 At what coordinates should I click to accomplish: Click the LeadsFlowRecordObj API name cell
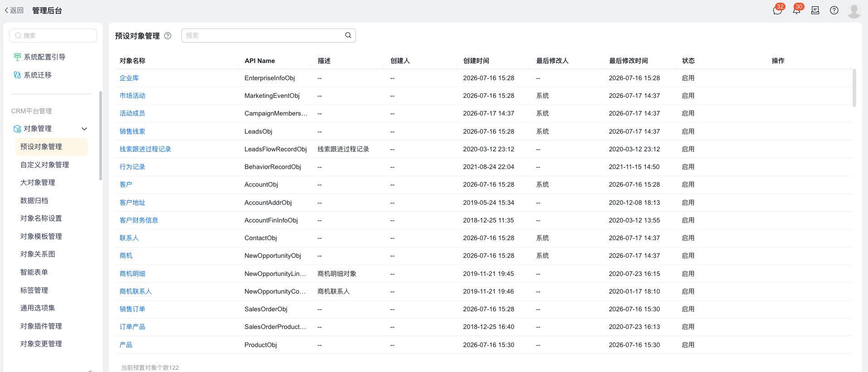pos(276,149)
